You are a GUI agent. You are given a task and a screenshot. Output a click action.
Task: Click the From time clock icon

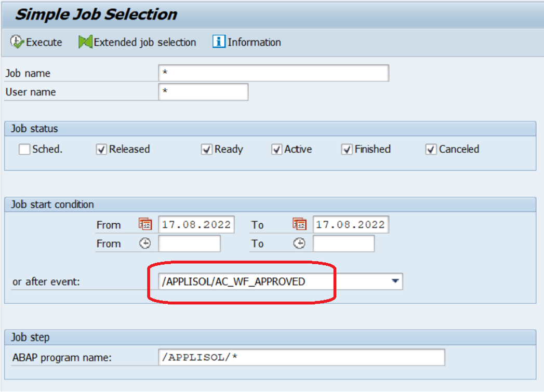click(145, 244)
